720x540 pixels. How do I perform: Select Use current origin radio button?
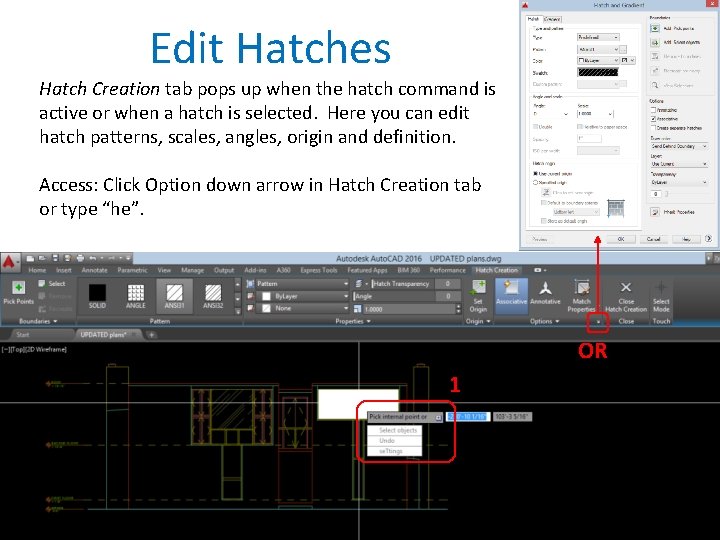pos(535,174)
